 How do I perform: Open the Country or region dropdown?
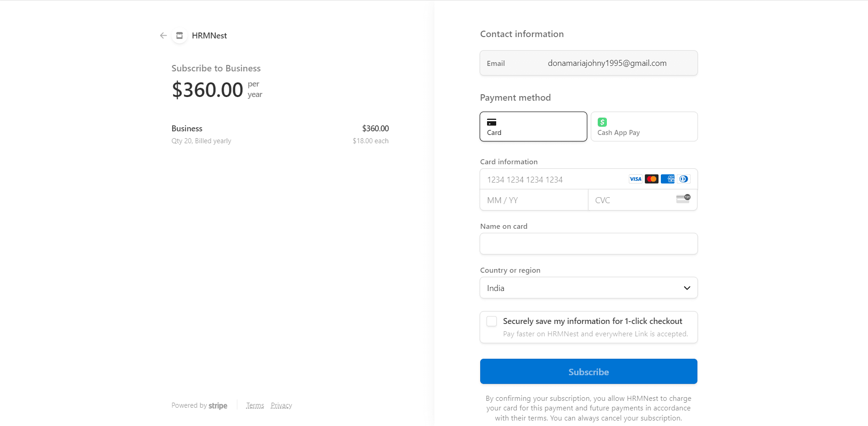pyautogui.click(x=588, y=288)
